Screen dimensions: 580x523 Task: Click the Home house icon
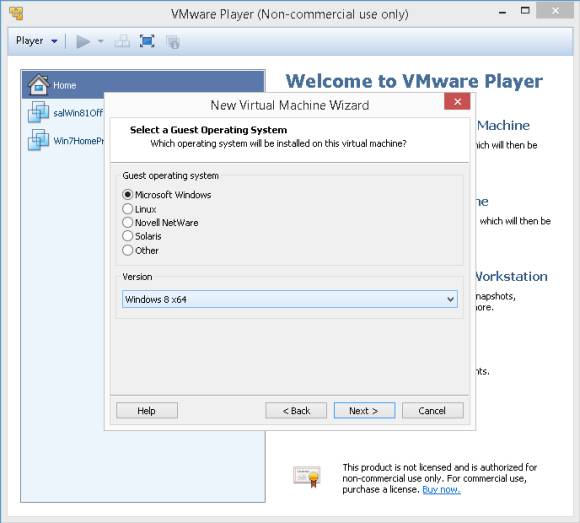pos(38,85)
